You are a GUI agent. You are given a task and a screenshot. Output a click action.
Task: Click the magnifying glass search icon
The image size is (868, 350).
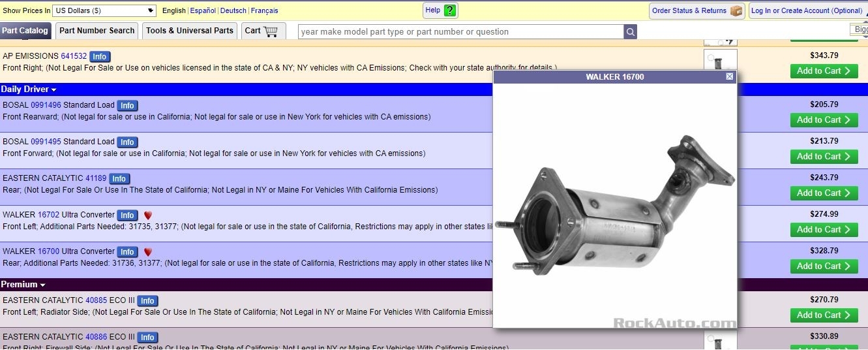click(x=631, y=31)
